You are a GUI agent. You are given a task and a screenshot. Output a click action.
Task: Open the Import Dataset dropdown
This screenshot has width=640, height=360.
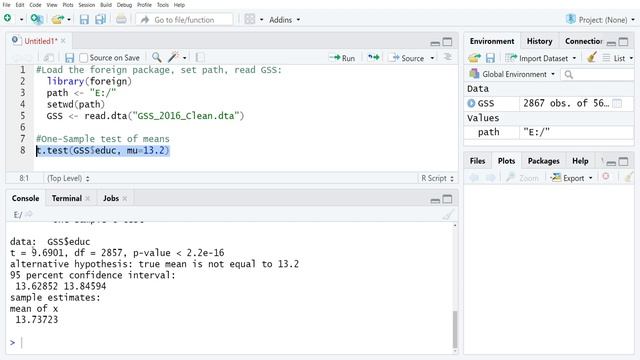pyautogui.click(x=540, y=58)
